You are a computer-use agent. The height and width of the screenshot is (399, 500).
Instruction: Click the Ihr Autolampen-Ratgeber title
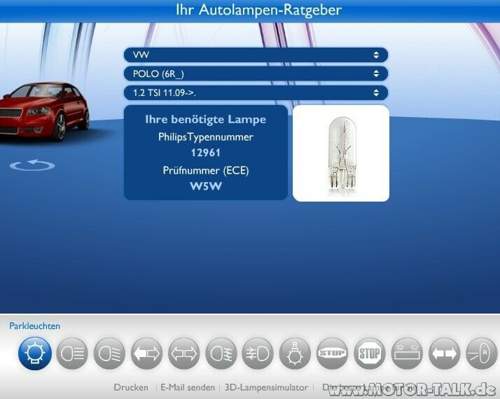point(259,10)
